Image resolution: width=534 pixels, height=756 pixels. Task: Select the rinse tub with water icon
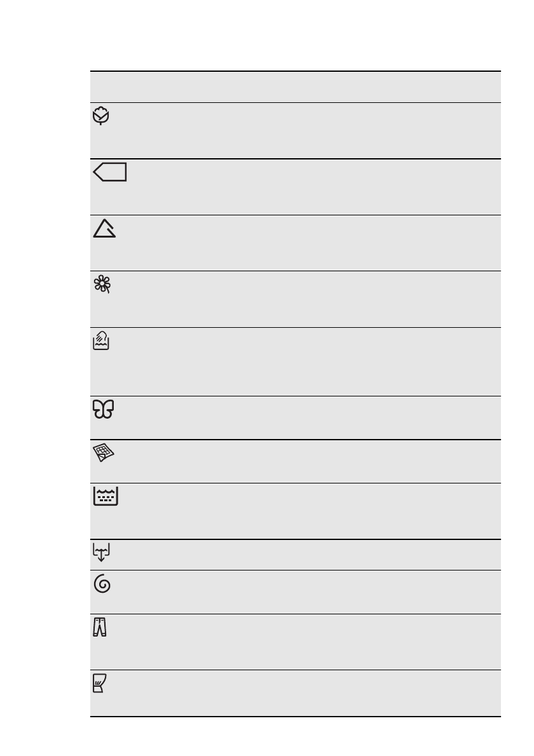click(x=106, y=497)
